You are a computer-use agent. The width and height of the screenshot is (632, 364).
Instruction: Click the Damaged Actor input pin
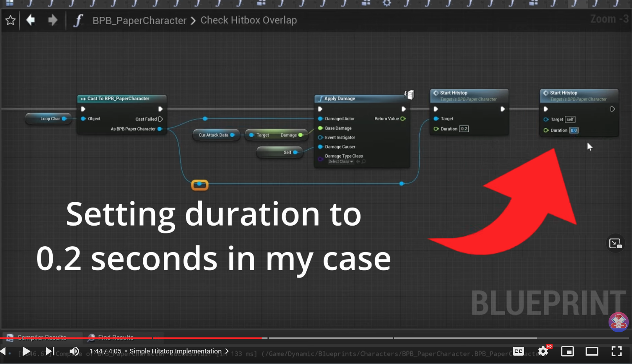tap(320, 118)
